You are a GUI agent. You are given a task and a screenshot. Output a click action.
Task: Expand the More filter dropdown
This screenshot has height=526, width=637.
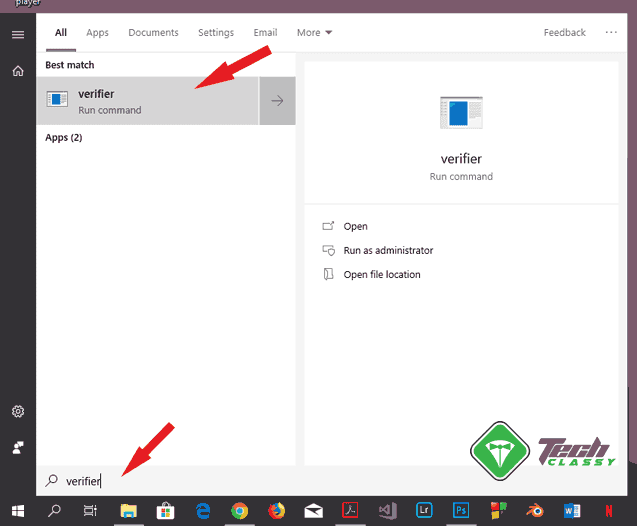[x=314, y=32]
